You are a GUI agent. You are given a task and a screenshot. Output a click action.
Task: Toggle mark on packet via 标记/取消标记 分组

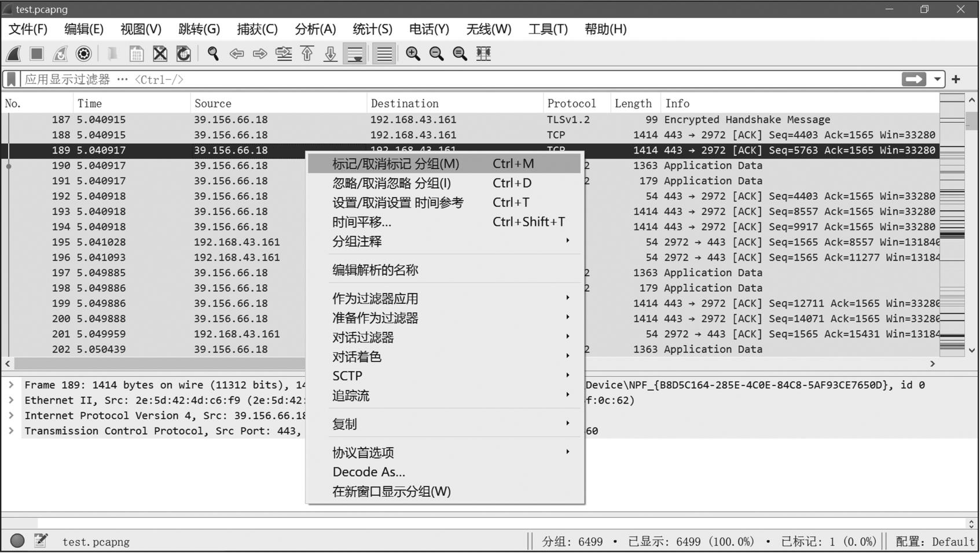click(x=395, y=164)
